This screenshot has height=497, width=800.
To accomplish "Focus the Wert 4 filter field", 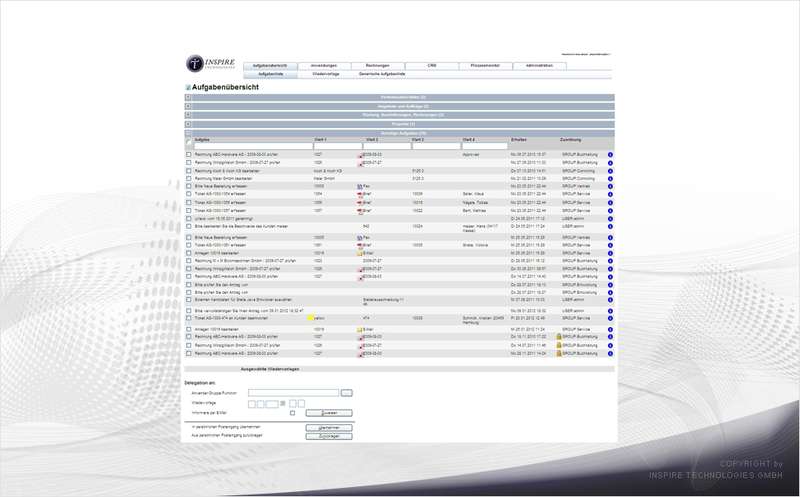I will coord(485,146).
